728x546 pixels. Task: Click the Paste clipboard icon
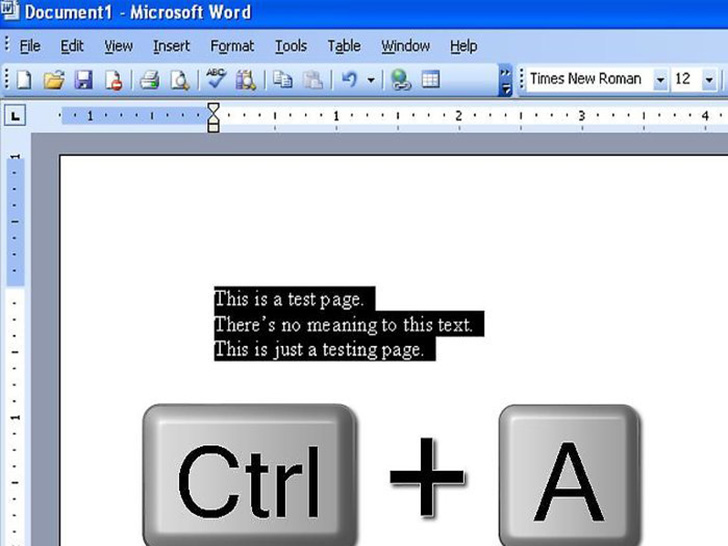pyautogui.click(x=312, y=80)
